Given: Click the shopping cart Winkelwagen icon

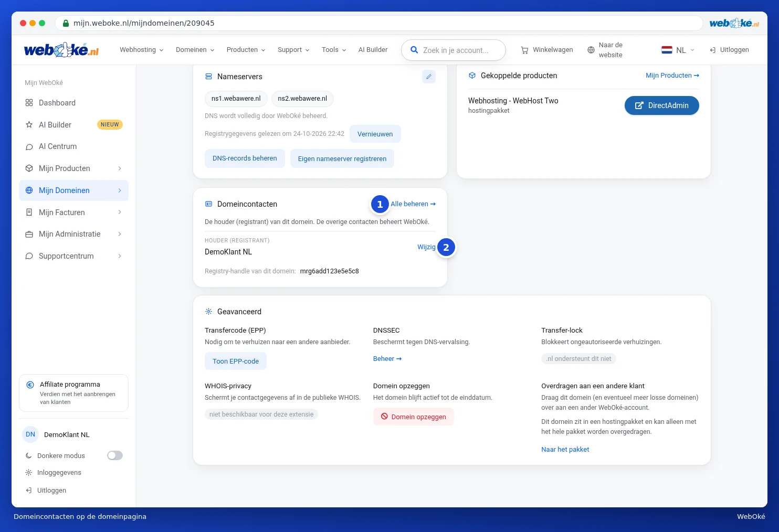Looking at the screenshot, I should pyautogui.click(x=524, y=50).
